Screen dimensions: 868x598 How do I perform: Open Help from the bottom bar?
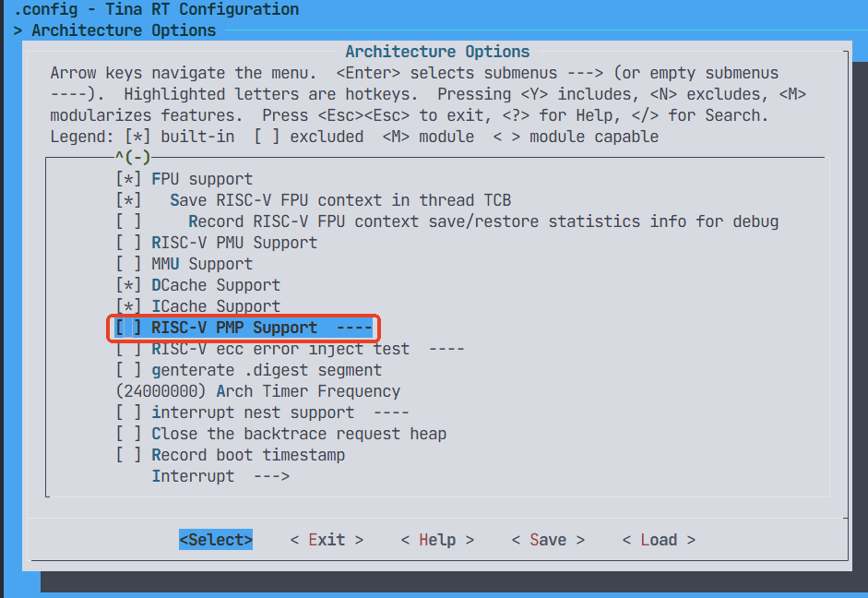tap(437, 540)
